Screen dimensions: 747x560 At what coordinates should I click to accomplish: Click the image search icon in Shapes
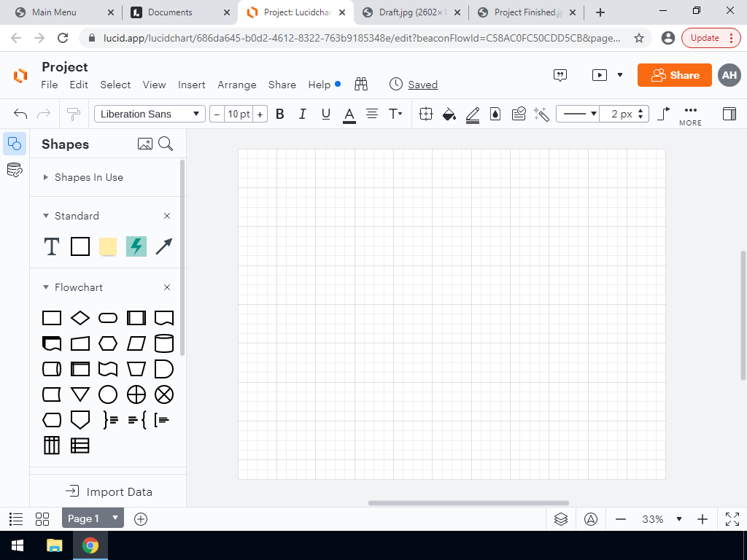pos(145,144)
